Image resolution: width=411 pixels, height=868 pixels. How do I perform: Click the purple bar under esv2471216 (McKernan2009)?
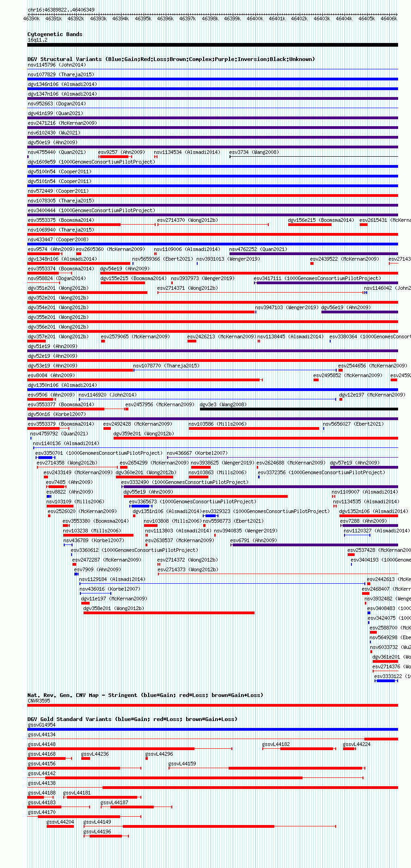click(x=212, y=128)
